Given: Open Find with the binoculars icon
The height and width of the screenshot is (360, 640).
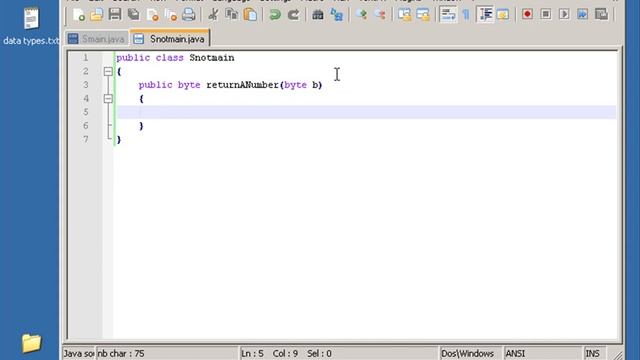Looking at the screenshot, I should click(318, 15).
